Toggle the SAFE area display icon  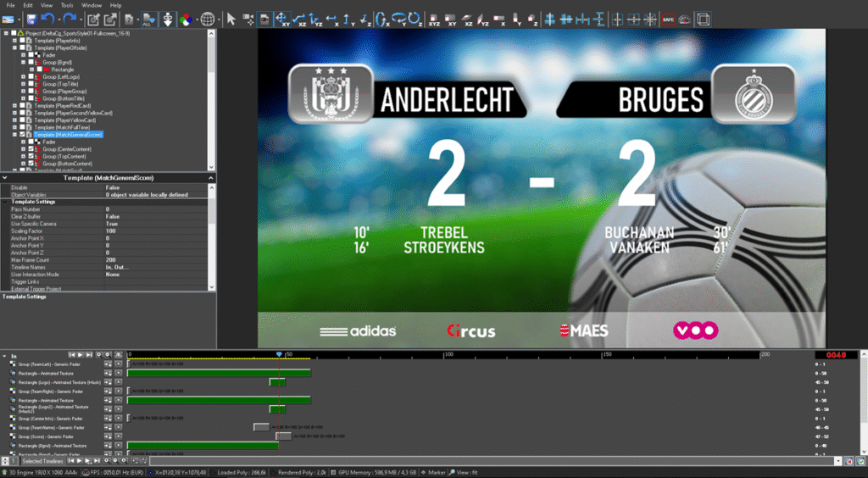coord(668,19)
